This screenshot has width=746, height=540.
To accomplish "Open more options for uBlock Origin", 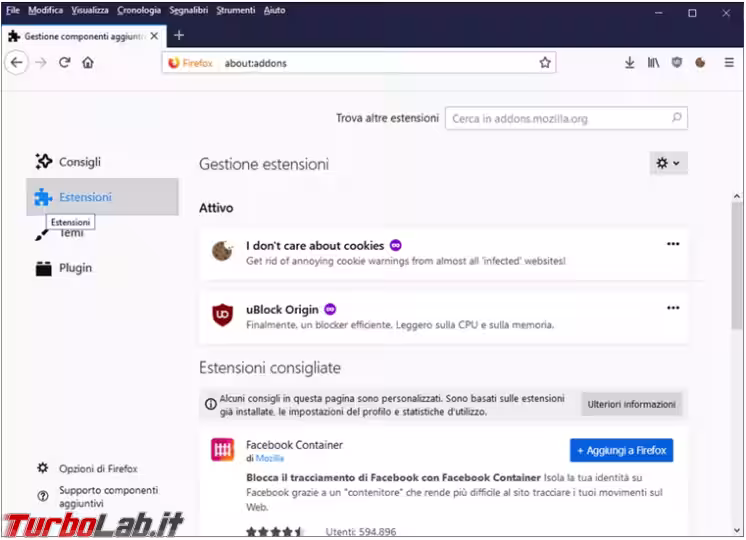I will point(673,308).
